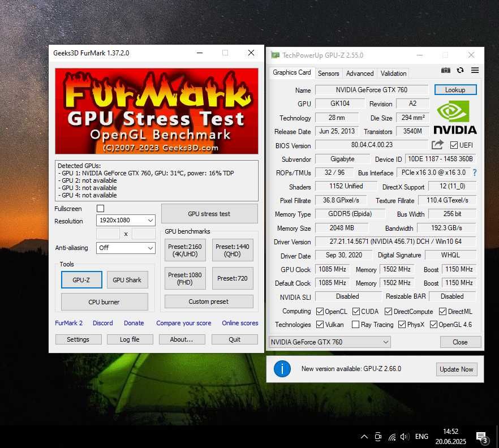499x448 pixels.
Task: Toggle the OpenGL 4.6 checkbox
Action: (433, 324)
